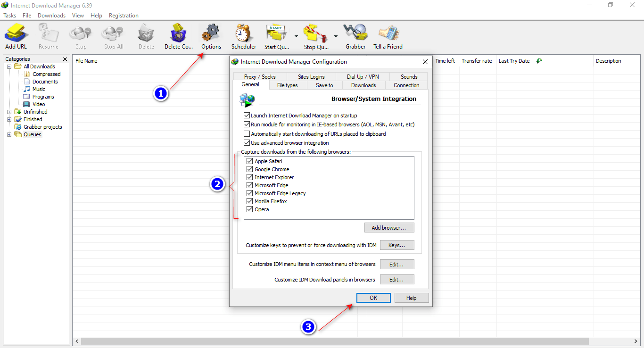Select the Documents category
The width and height of the screenshot is (644, 348).
(45, 82)
